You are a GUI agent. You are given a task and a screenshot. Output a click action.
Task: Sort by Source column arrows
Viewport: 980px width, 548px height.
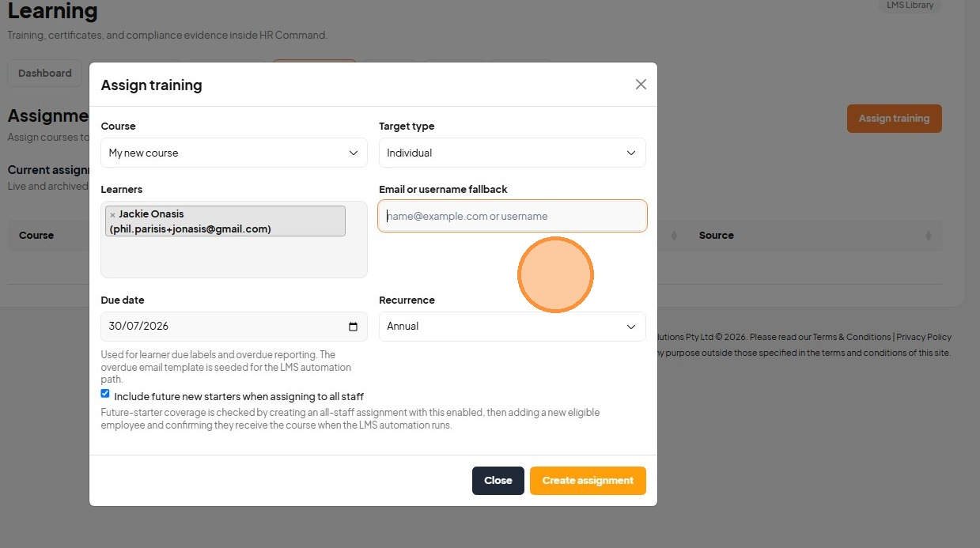point(928,236)
